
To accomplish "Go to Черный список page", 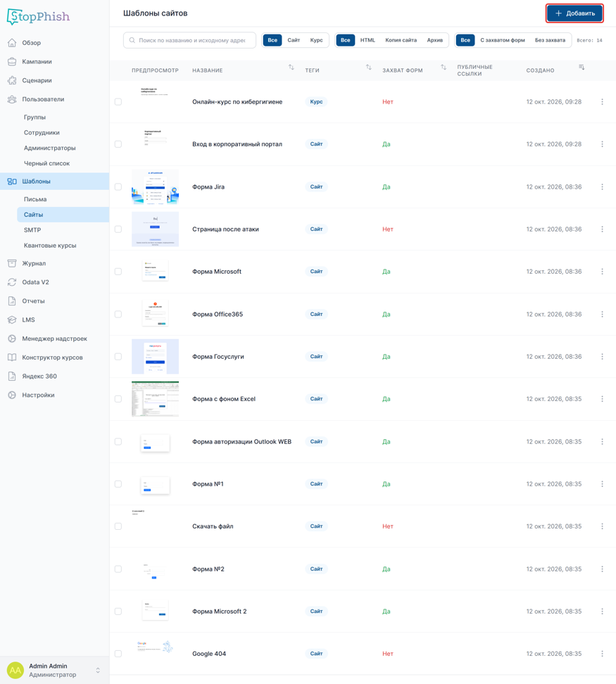I will [46, 163].
